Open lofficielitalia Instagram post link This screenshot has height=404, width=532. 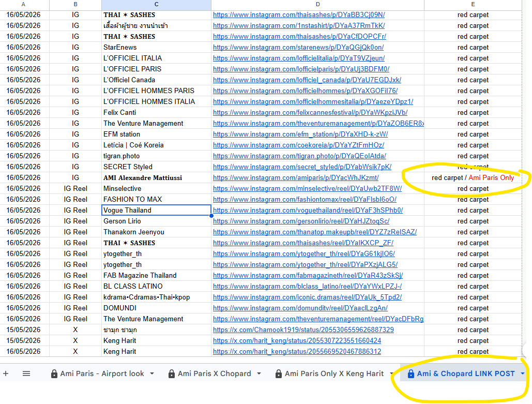tap(299, 58)
